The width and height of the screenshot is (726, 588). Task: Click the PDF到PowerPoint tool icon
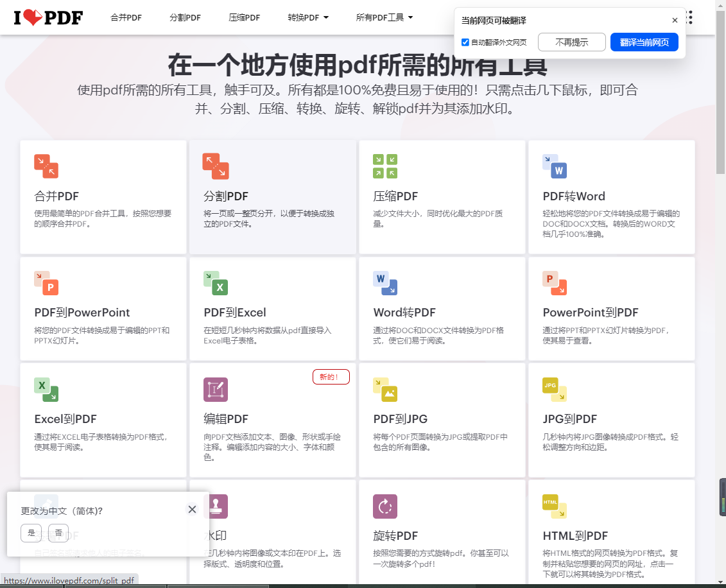pos(46,283)
